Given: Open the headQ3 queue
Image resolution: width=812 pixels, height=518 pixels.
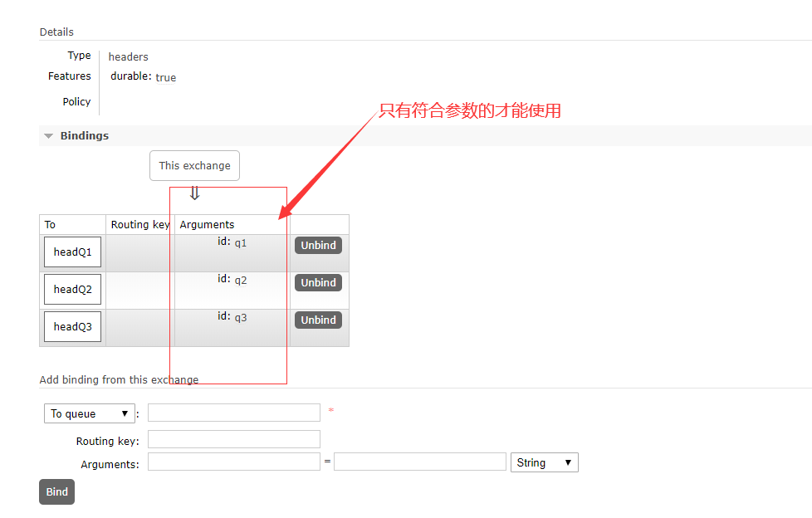Looking at the screenshot, I should pyautogui.click(x=71, y=326).
